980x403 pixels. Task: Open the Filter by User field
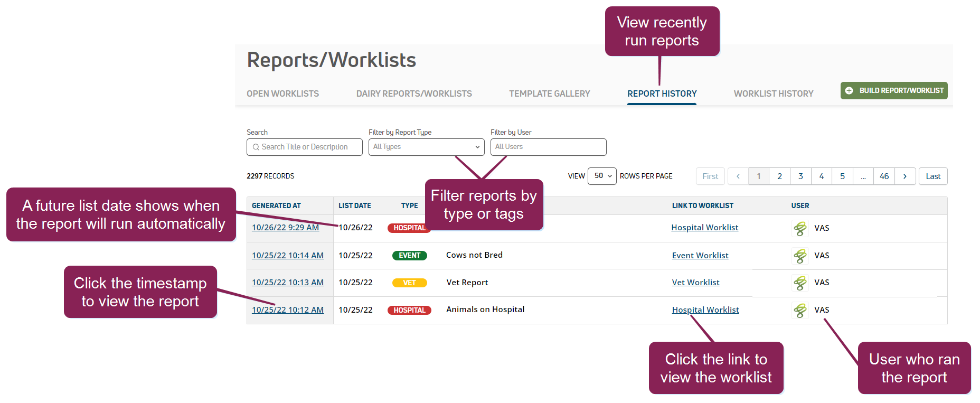548,147
